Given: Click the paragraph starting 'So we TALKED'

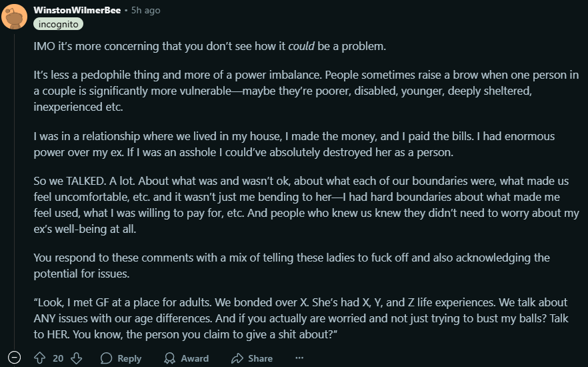Looking at the screenshot, I should [307, 205].
